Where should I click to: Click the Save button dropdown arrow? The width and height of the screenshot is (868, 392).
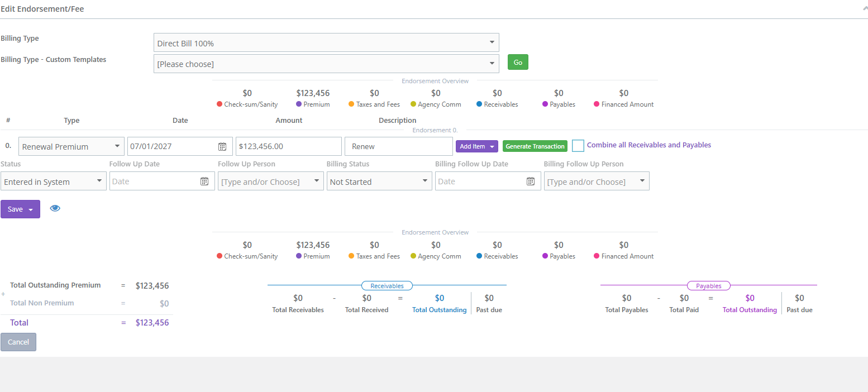click(x=31, y=209)
